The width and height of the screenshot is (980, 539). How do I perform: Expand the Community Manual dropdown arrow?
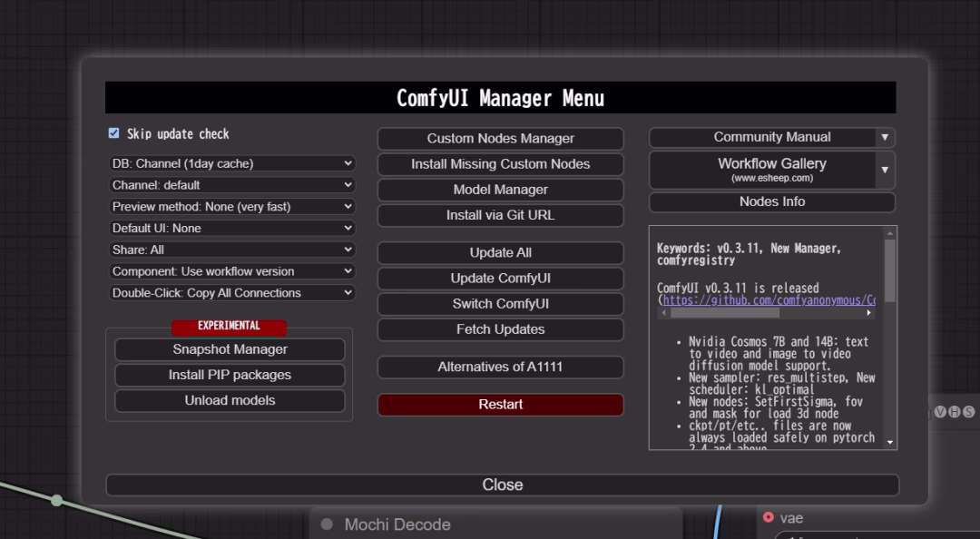coord(885,138)
